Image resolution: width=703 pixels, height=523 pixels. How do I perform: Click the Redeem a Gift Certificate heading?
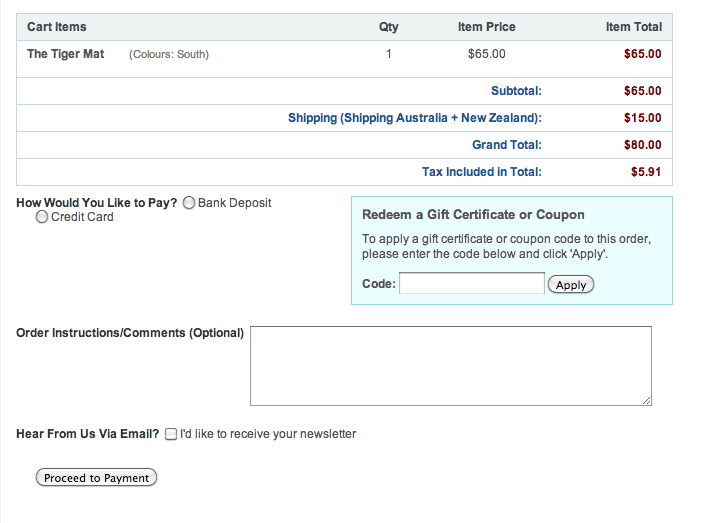click(x=473, y=215)
